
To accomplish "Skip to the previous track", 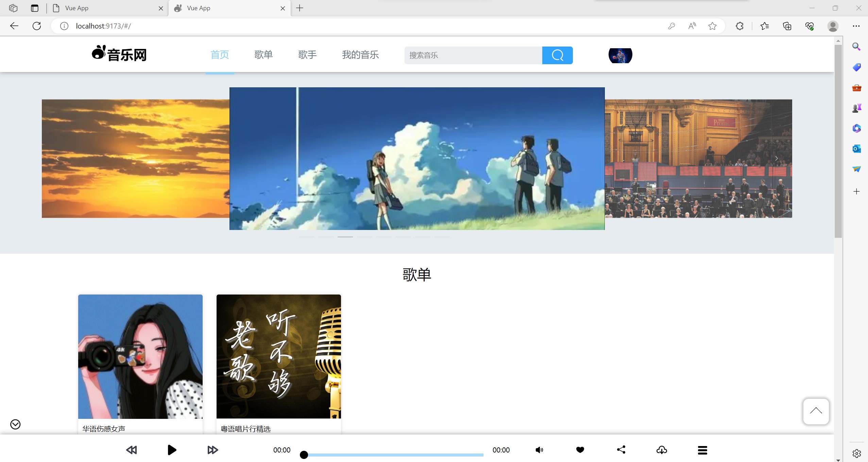I will 131,450.
